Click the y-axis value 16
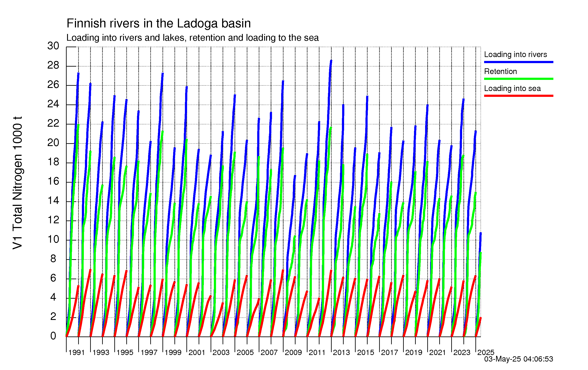This screenshot has width=588, height=370. click(x=53, y=181)
